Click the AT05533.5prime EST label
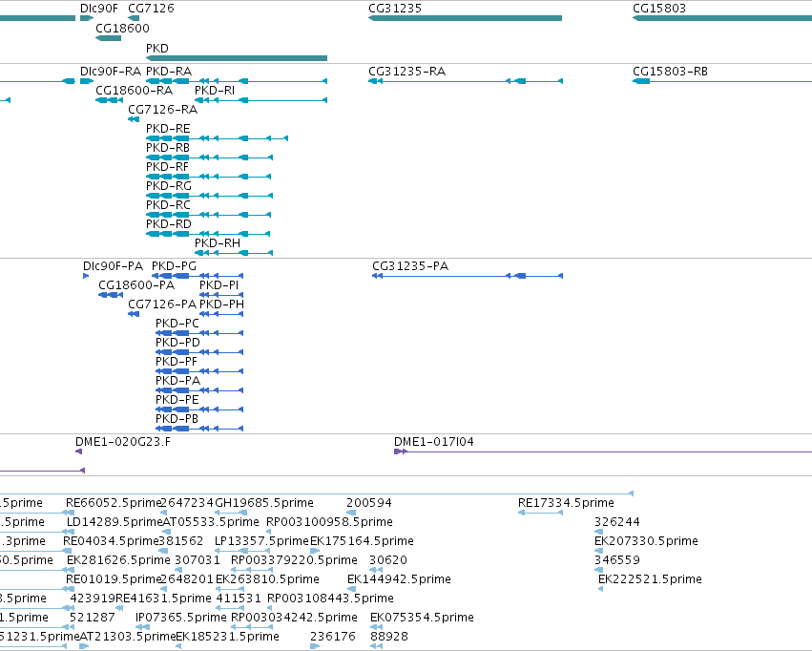This screenshot has width=812, height=651. (211, 522)
